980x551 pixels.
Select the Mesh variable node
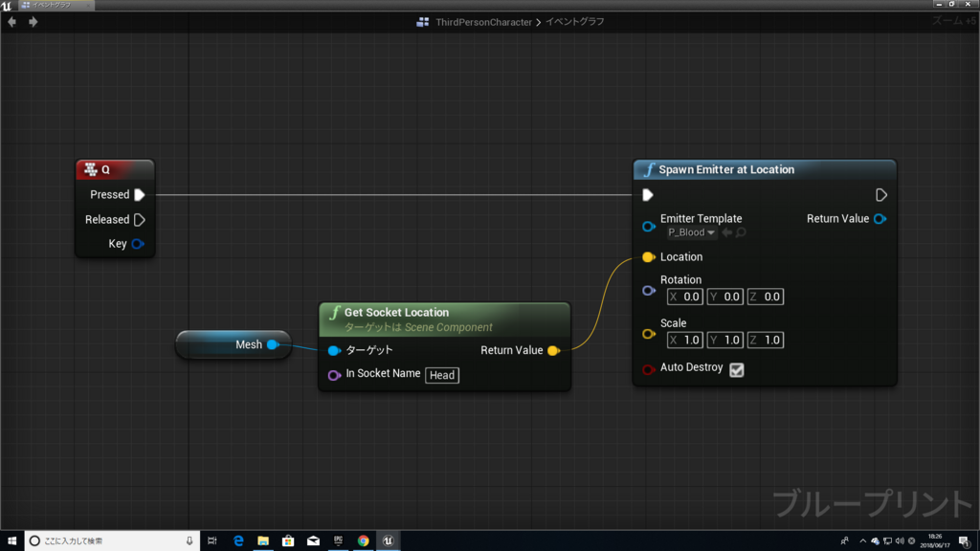tap(234, 344)
